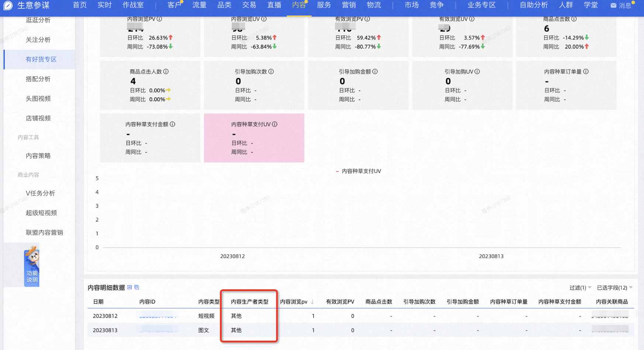Click 短视频 cell in 20230812 row
The image size is (644, 350).
click(x=206, y=316)
